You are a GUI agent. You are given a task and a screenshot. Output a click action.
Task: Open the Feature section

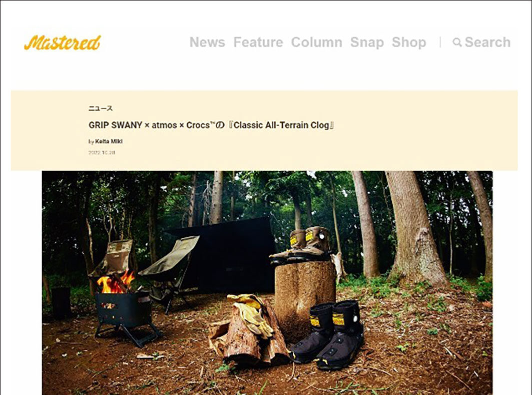tap(258, 43)
